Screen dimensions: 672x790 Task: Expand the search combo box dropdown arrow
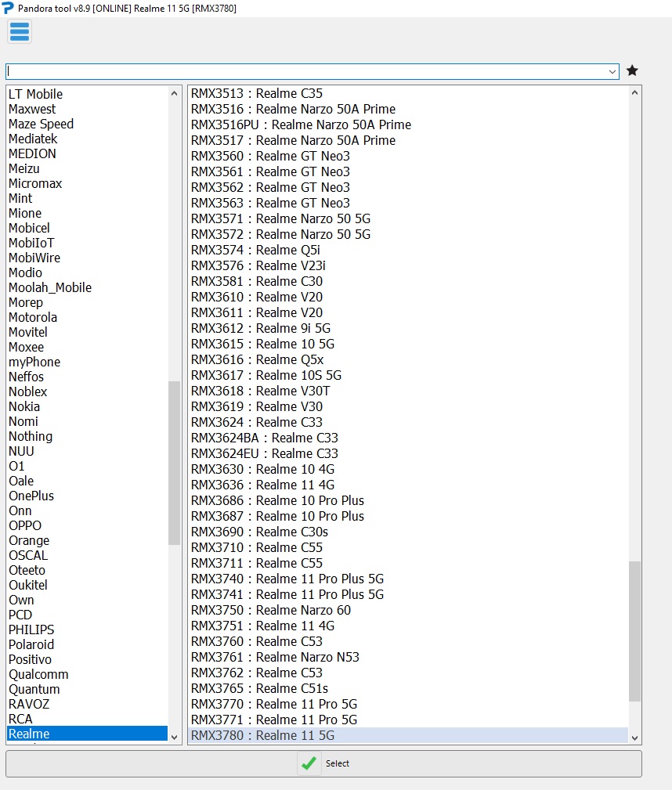pos(612,71)
